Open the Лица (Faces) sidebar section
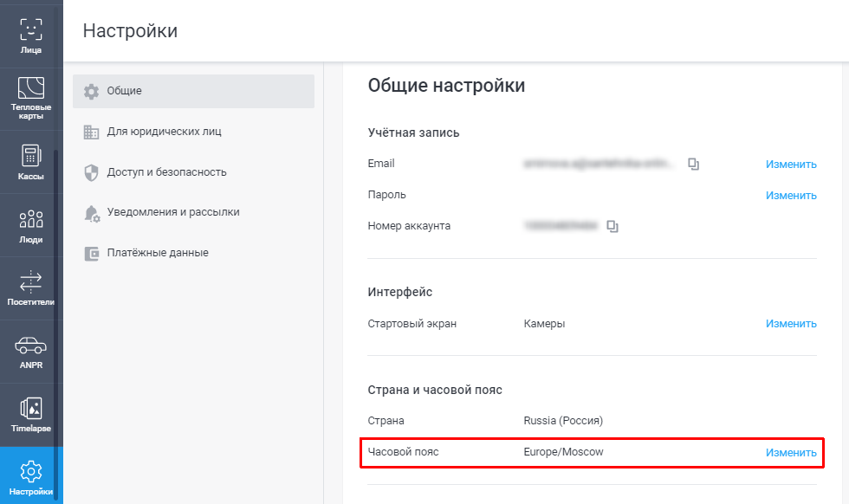Viewport: 849px width, 504px height. (x=31, y=36)
